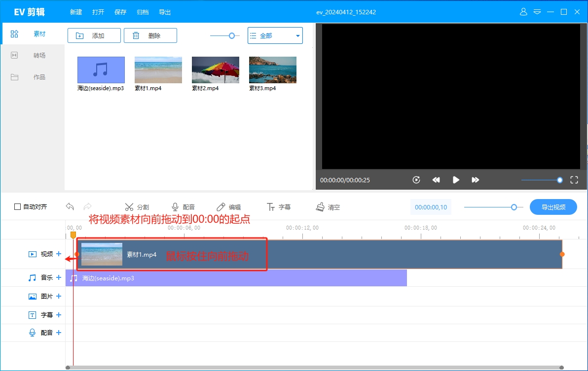This screenshot has height=371, width=588.
Task: Click the 添加 add material button
Action: pos(94,35)
